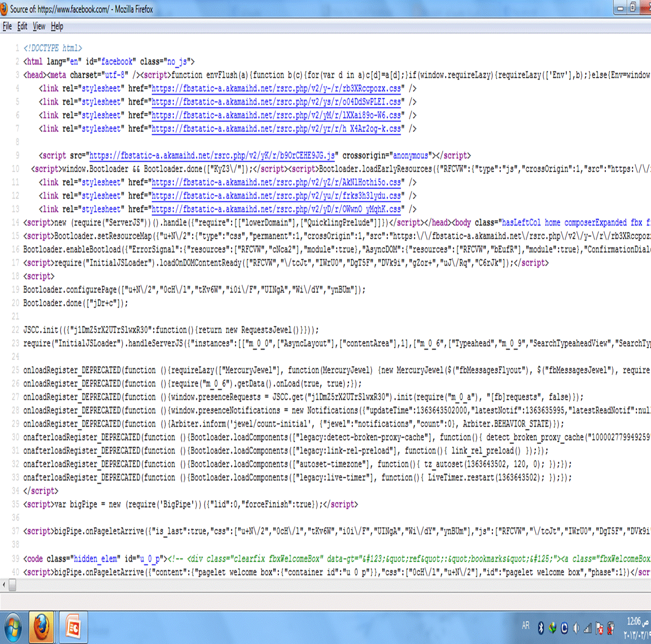Image resolution: width=651 pixels, height=644 pixels.
Task: Follow the 1XXai89o-W6.css stylesheet link
Action: coord(276,115)
